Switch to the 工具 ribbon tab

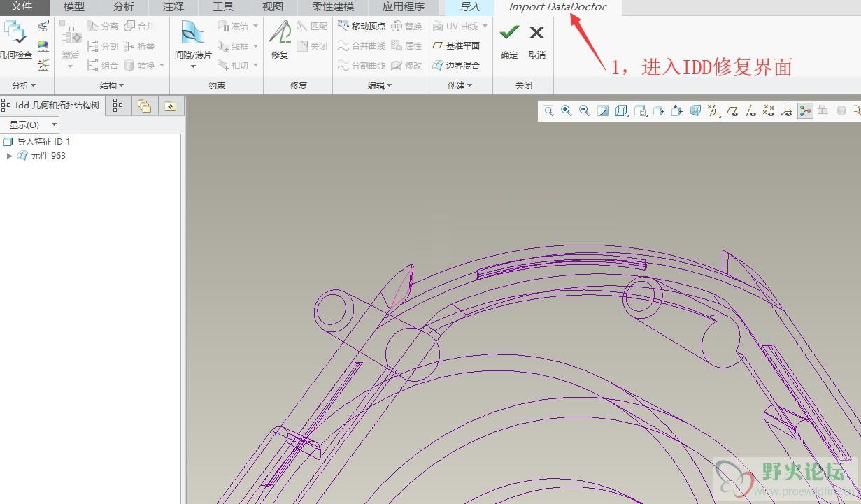[x=223, y=7]
